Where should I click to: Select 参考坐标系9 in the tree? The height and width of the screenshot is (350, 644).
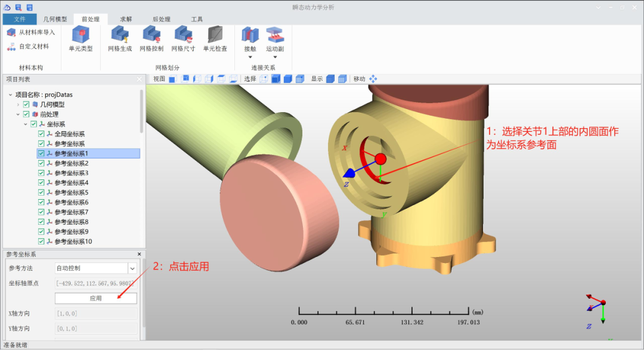click(x=72, y=232)
